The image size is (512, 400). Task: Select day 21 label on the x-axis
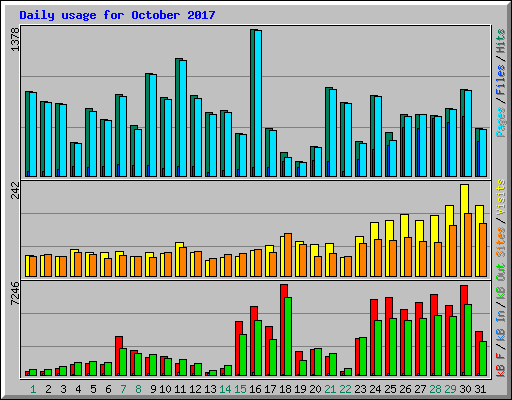click(x=330, y=389)
